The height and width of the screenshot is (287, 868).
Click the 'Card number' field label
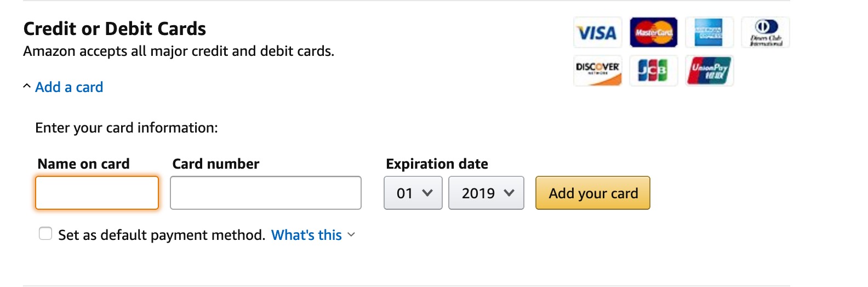click(x=215, y=164)
